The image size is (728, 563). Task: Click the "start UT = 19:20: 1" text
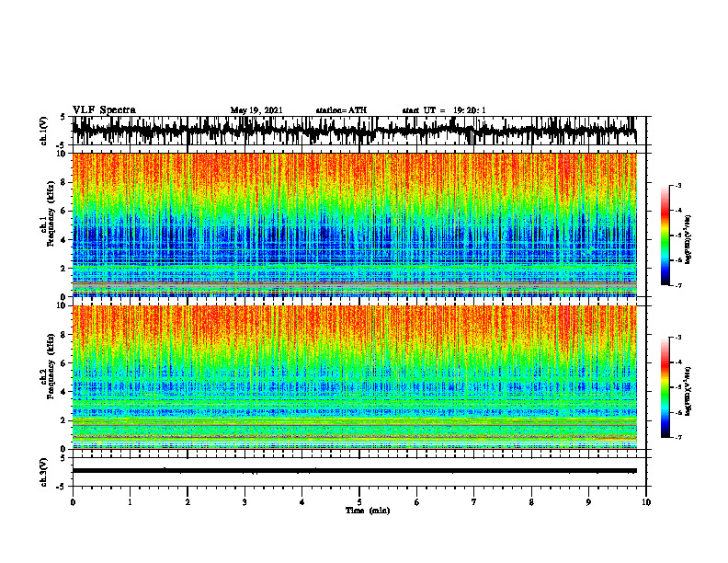444,110
